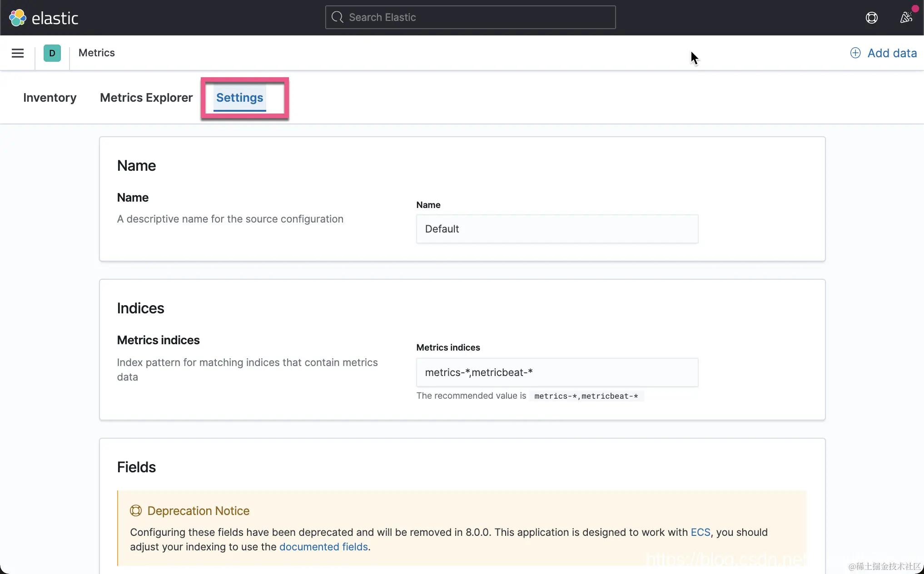
Task: Open the ECS link
Action: point(700,532)
